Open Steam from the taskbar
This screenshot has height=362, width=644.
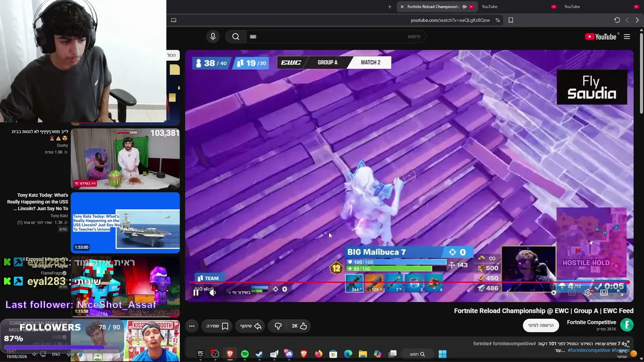[259, 354]
